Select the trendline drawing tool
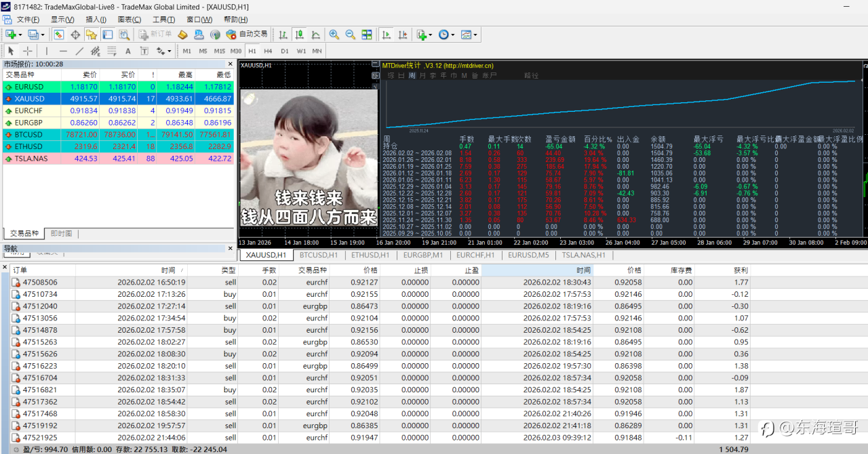Screen dimensions: 868x454 pos(79,51)
